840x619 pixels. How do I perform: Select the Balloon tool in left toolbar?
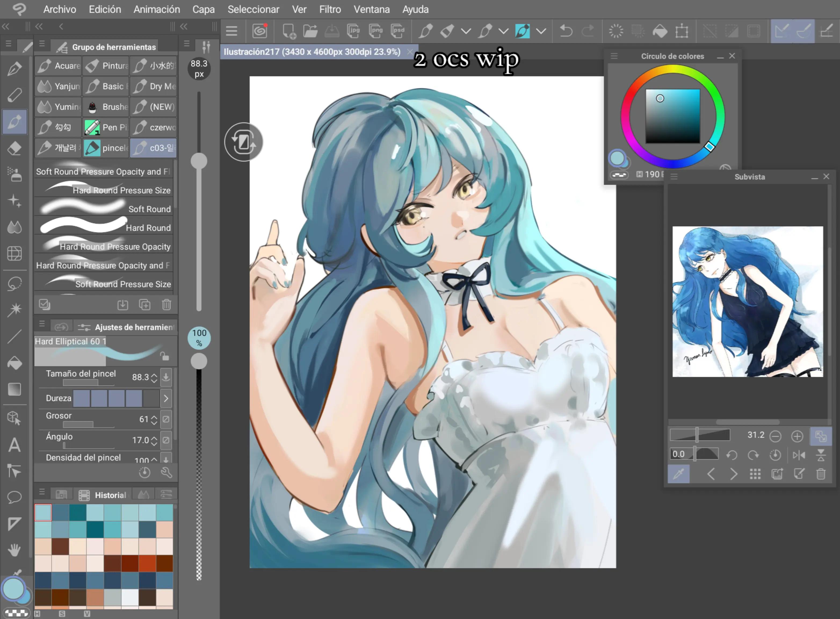15,497
